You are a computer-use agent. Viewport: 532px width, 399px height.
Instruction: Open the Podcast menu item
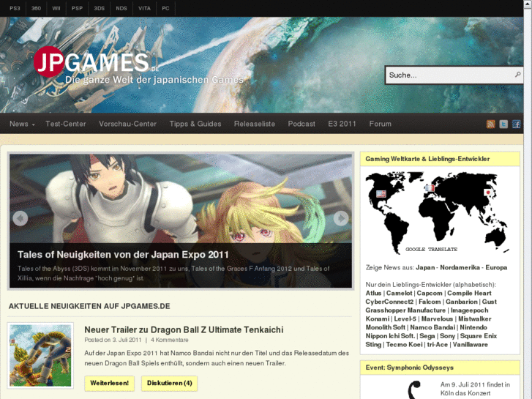301,124
